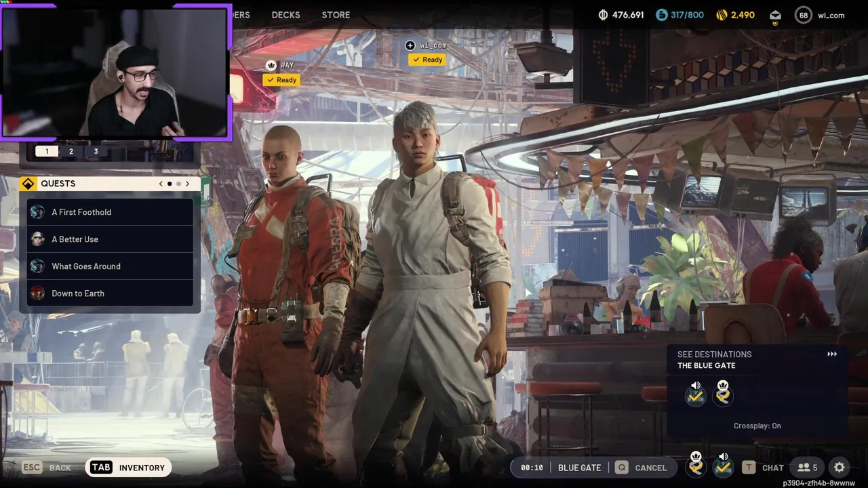Cancel the matchmaking countdown
Viewport: 868px width, 488px height.
point(650,468)
